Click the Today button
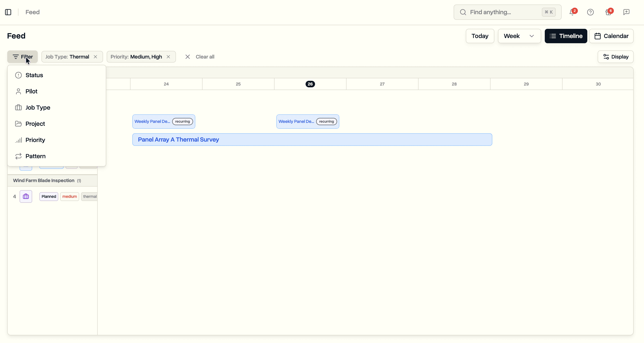 click(480, 36)
